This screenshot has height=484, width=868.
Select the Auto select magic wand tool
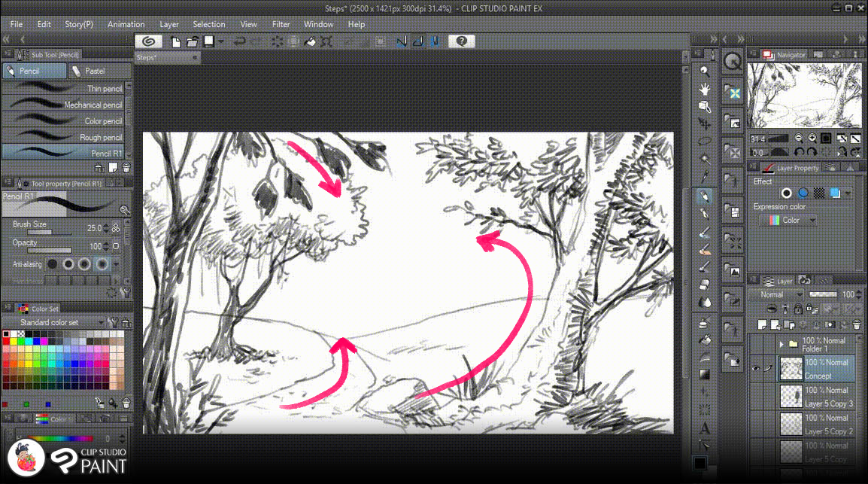[704, 159]
